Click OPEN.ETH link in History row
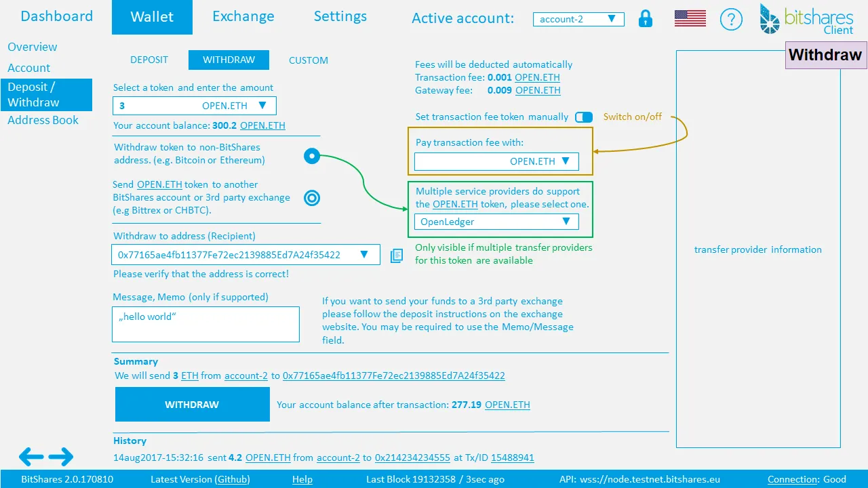Viewport: 868px width, 488px height. tap(268, 457)
